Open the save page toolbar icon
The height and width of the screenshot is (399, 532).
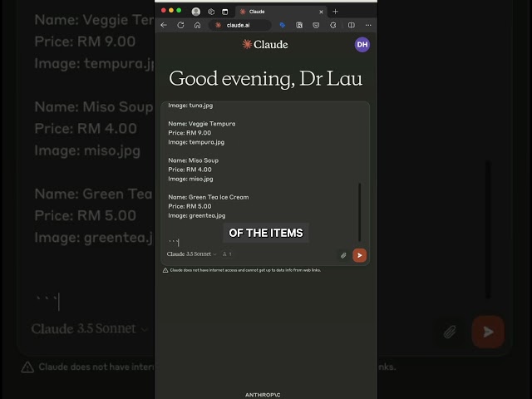click(x=299, y=25)
